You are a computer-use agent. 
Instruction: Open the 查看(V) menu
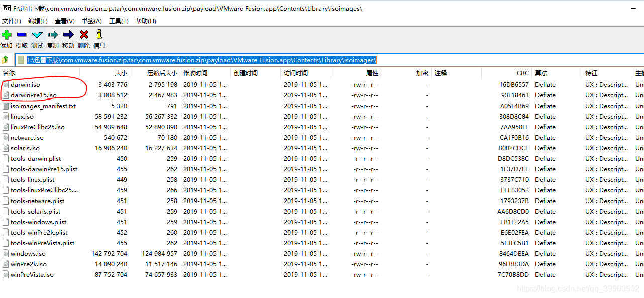pos(65,21)
